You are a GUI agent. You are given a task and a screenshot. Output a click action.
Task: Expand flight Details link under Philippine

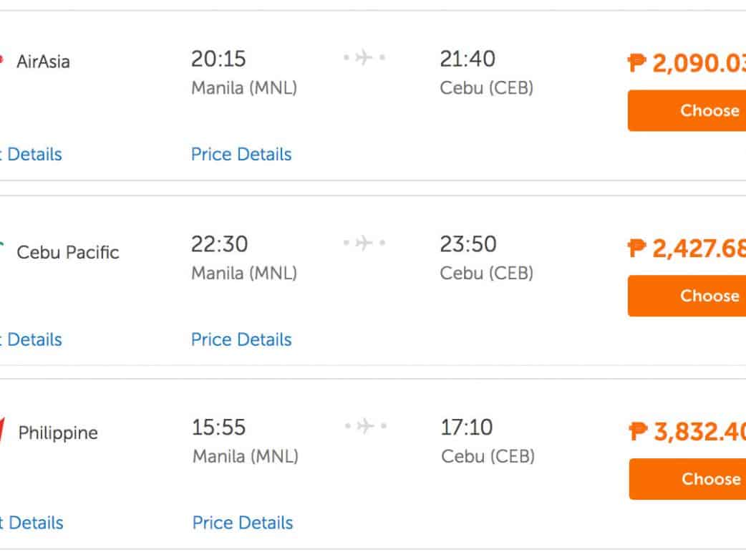(x=32, y=523)
